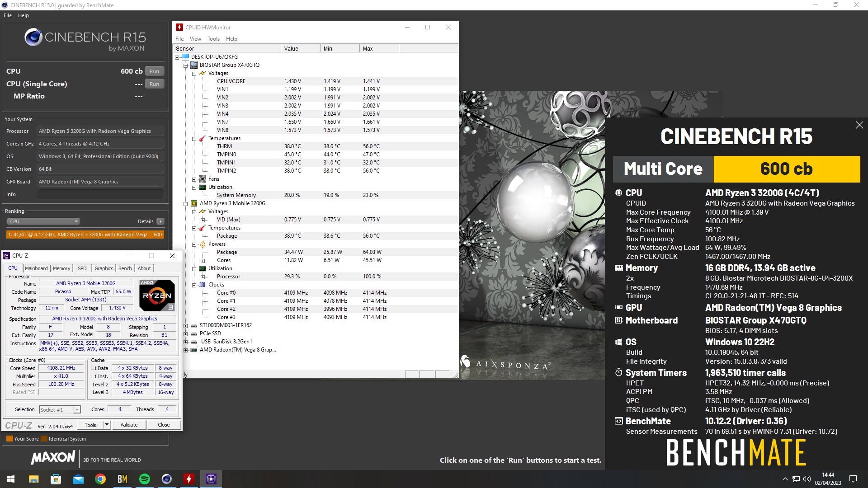The image size is (868, 488).
Task: Open the Windows Start menu
Action: click(11, 479)
